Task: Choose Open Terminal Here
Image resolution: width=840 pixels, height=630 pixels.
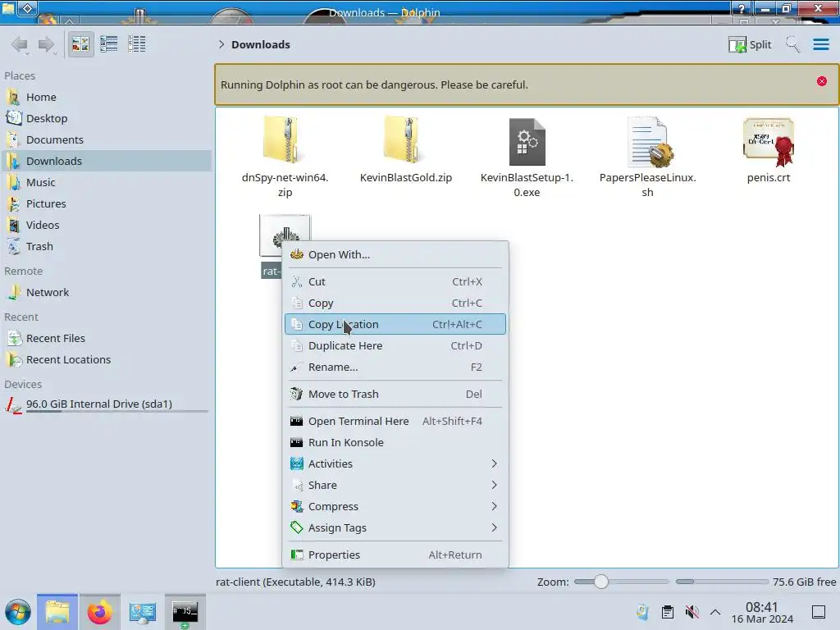Action: point(395,422)
